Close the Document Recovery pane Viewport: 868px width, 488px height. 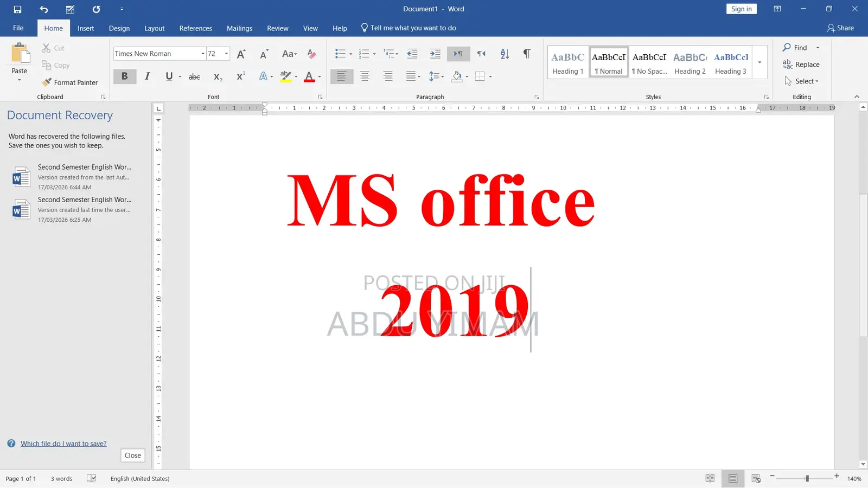(133, 455)
